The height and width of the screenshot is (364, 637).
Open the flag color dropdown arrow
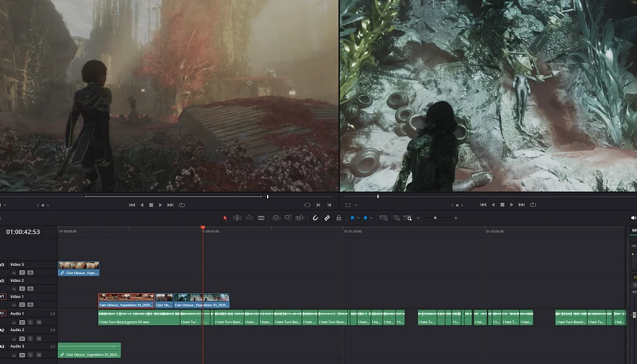358,218
